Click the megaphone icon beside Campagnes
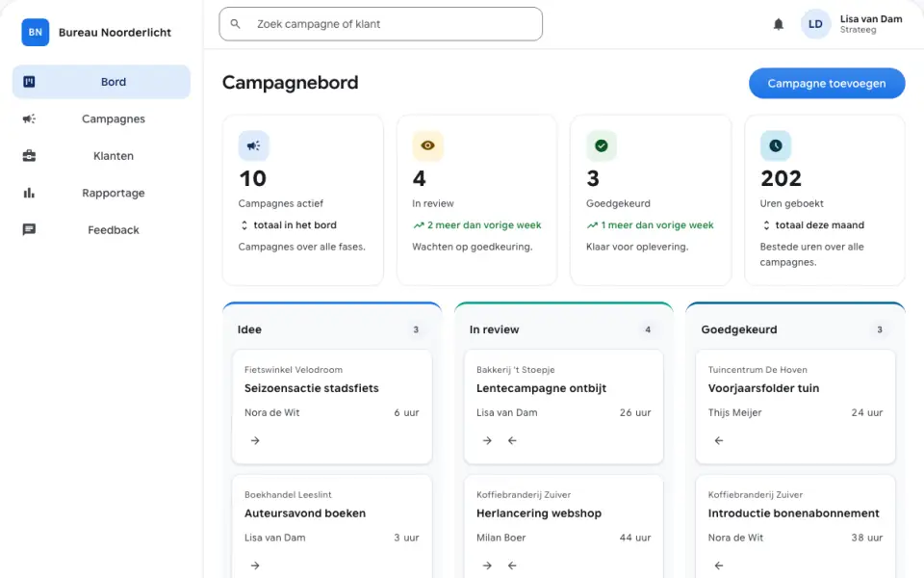924x578 pixels. point(29,119)
